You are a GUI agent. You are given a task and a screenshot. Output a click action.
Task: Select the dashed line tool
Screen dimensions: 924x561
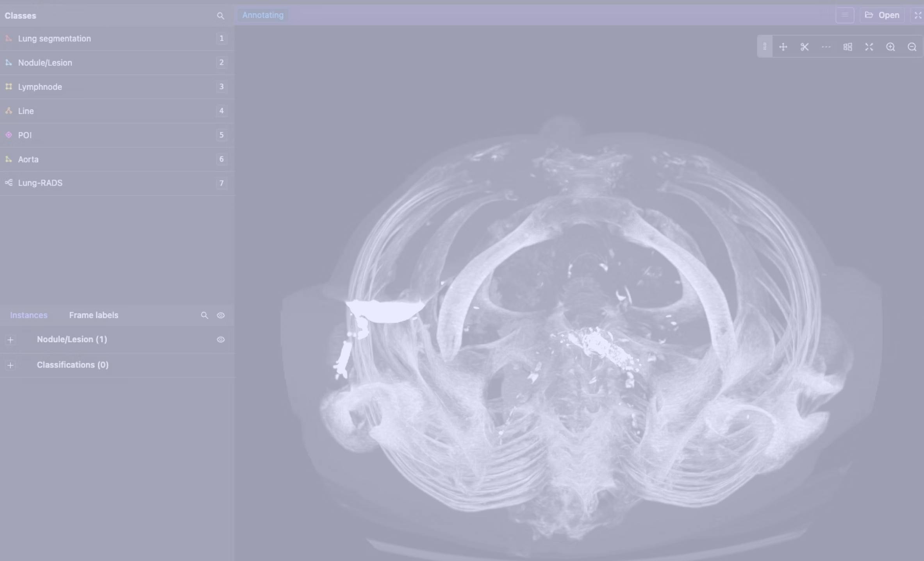tap(826, 47)
